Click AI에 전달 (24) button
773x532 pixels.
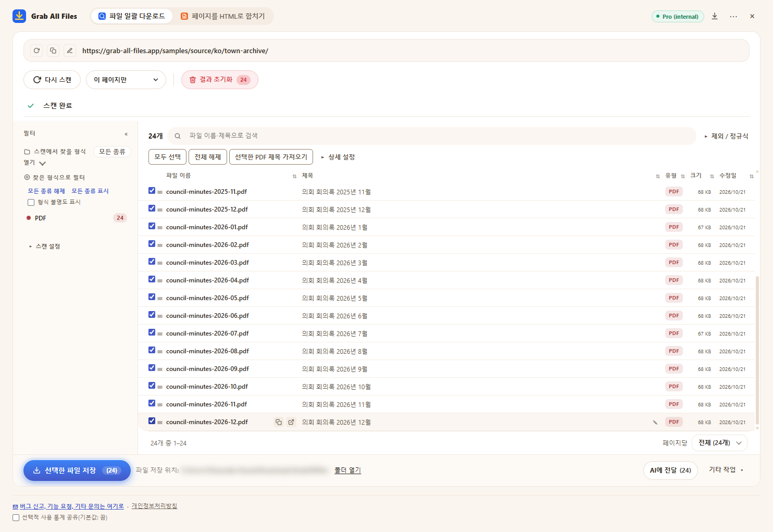670,471
